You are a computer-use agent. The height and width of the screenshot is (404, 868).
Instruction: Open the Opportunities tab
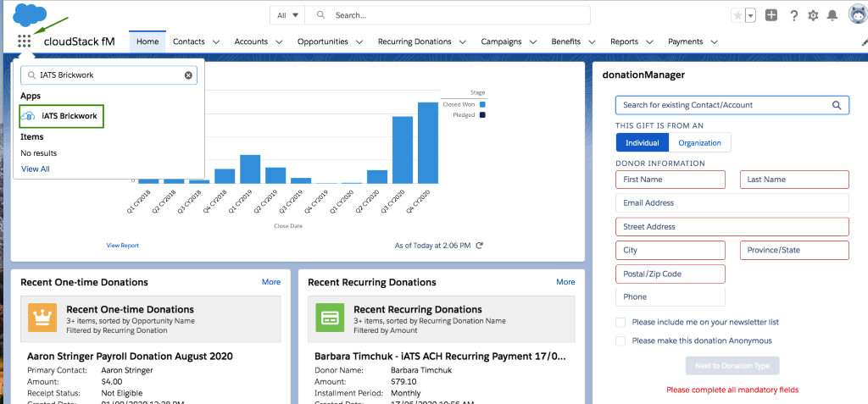(x=323, y=42)
